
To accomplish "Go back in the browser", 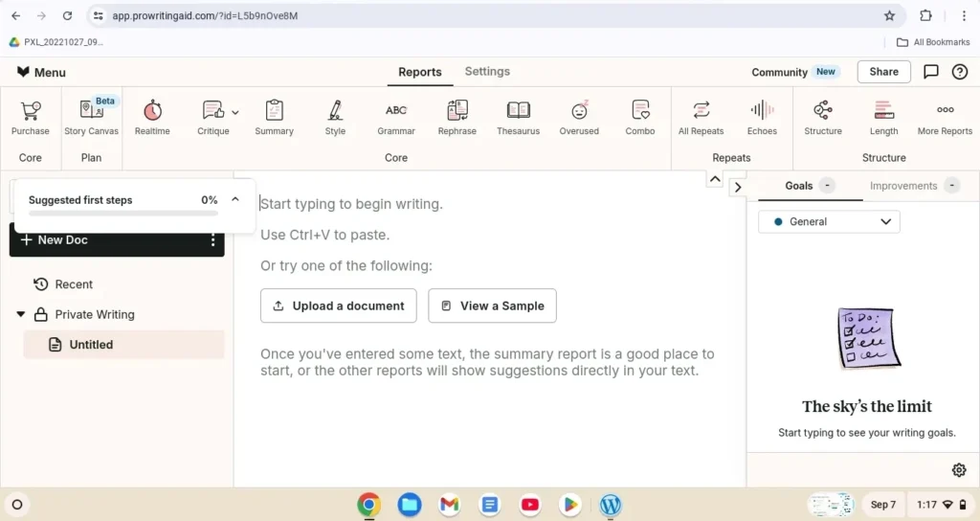I will pos(16,15).
